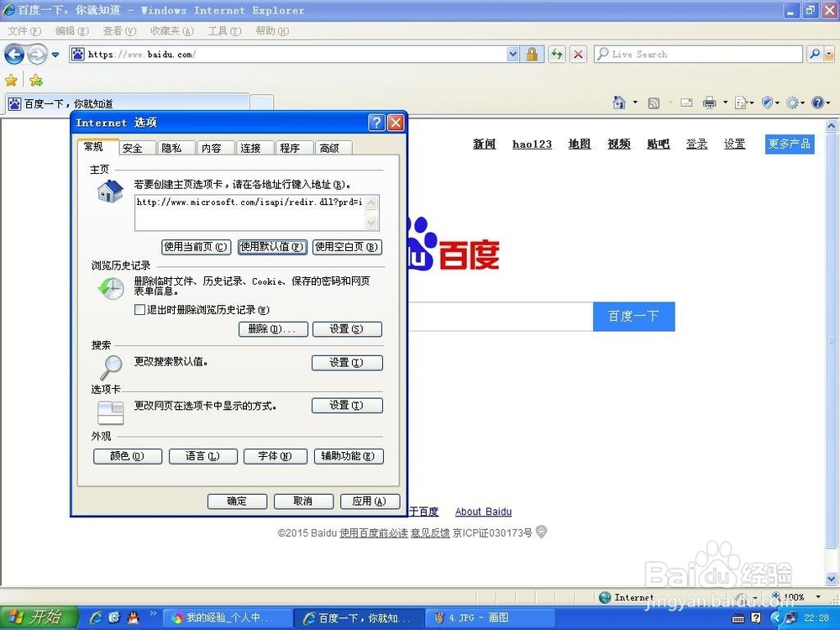Viewport: 840px width, 630px height.
Task: Open the 编辑 menu
Action: (71, 31)
